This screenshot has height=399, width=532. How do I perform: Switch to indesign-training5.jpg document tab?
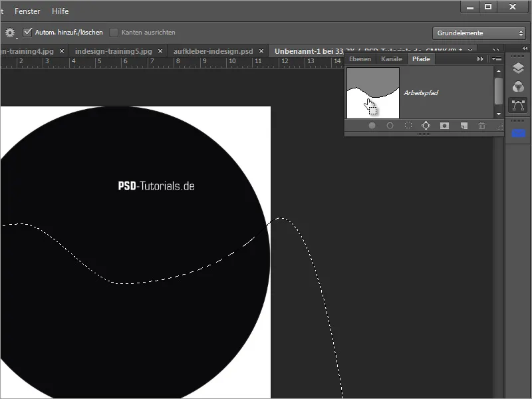click(x=113, y=51)
